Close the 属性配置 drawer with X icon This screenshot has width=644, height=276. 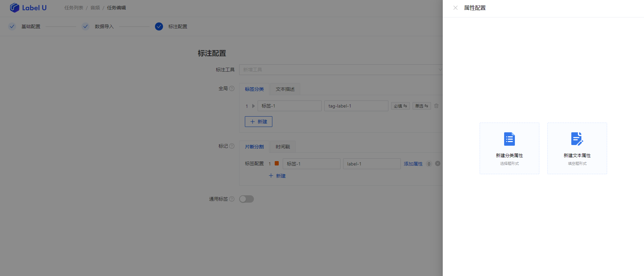tap(455, 8)
